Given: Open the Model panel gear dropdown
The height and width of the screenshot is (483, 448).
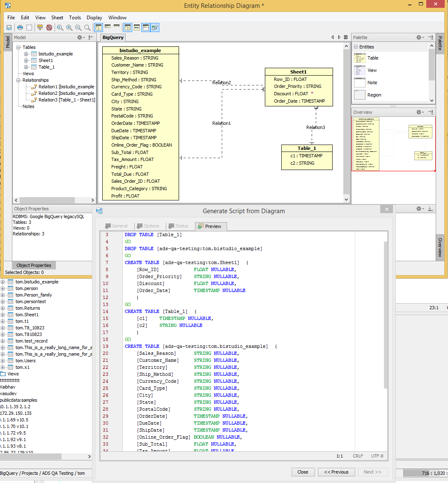Looking at the screenshot, I should pyautogui.click(x=80, y=37).
